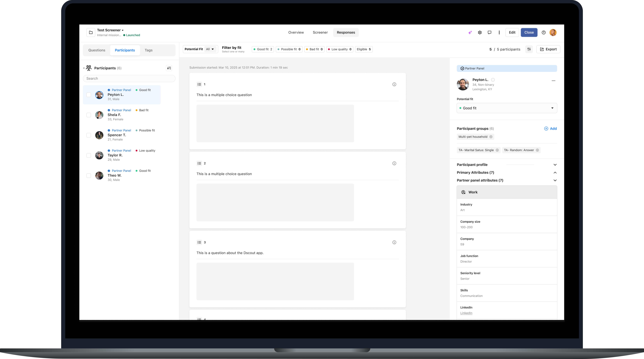Collapse the Primary Attributes section
This screenshot has height=359, width=644.
coord(555,173)
